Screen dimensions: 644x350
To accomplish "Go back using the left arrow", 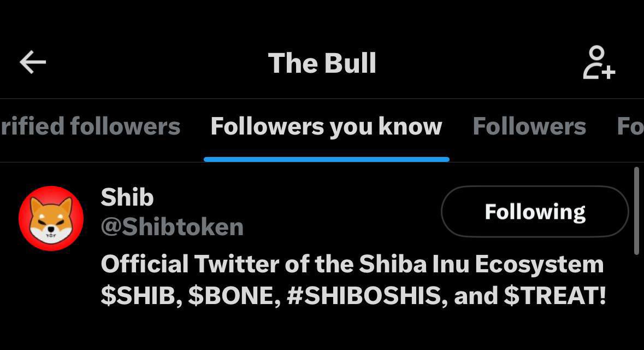I will [33, 63].
